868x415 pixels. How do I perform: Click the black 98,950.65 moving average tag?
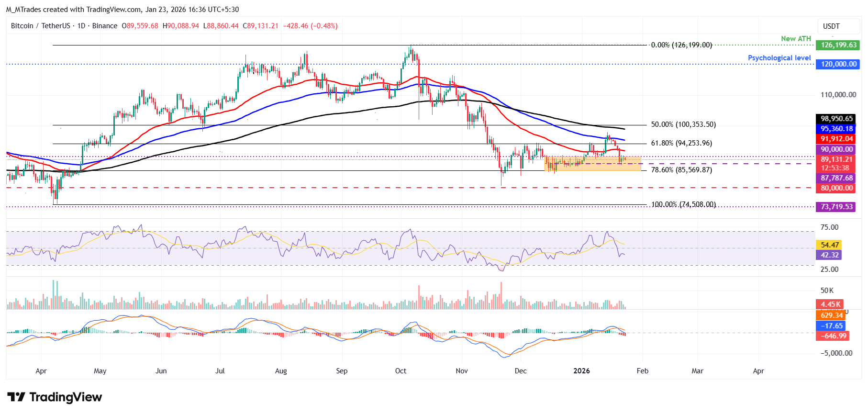point(836,119)
